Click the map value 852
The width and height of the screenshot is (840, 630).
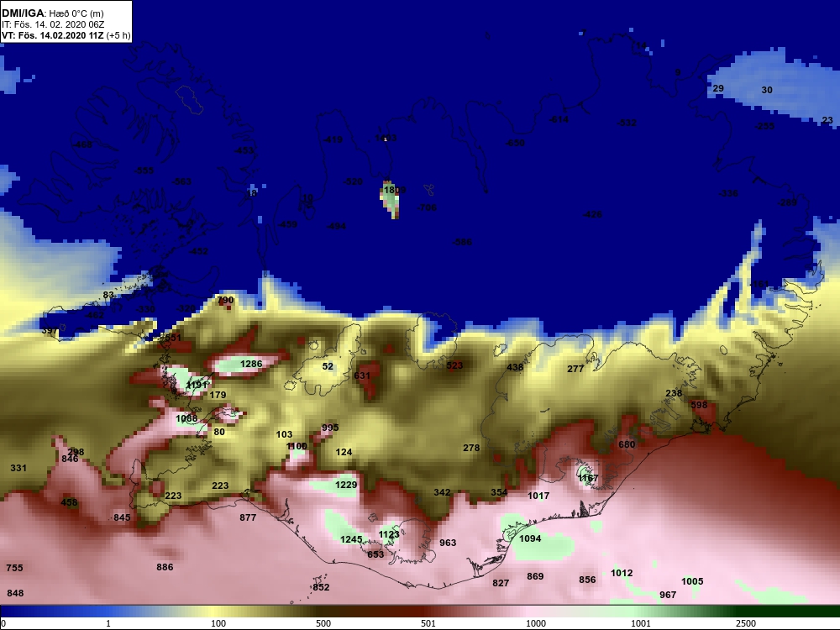click(x=322, y=587)
